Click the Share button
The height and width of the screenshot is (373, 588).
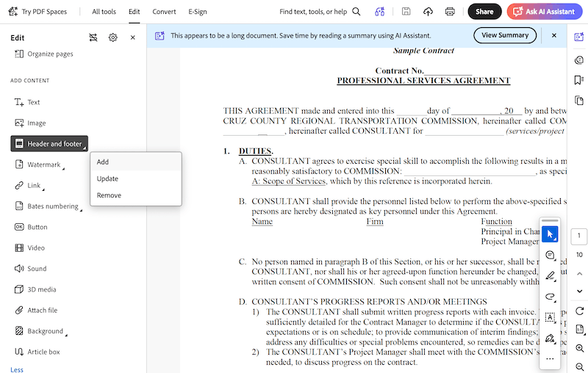484,12
